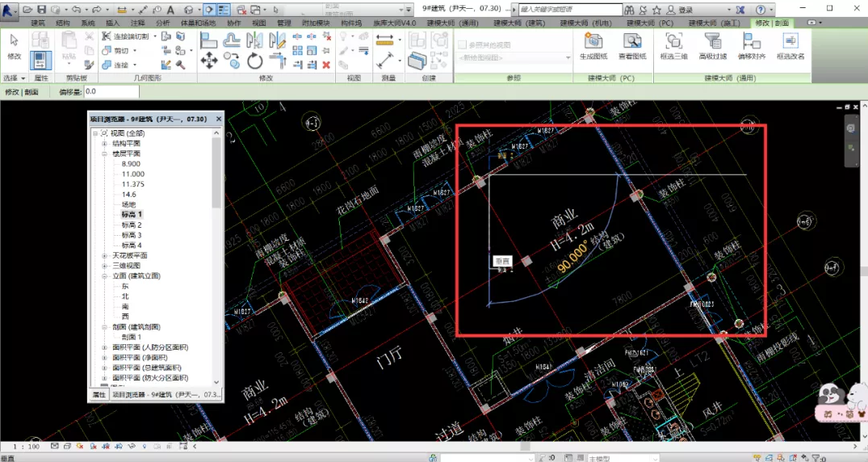The height and width of the screenshot is (462, 868).
Task: Click the Move tool in the 修改 panel
Action: pyautogui.click(x=208, y=61)
